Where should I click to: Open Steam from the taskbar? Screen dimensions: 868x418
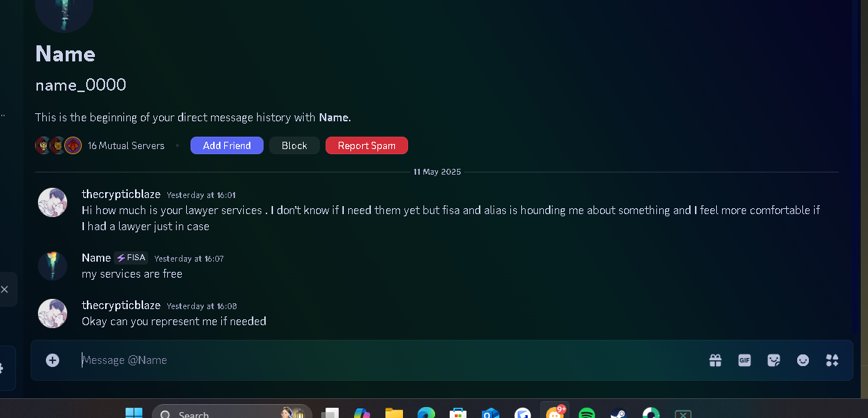click(x=618, y=414)
